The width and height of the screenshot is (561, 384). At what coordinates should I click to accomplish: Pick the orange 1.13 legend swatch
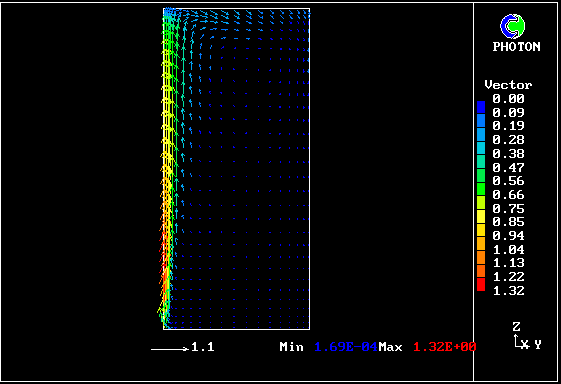[481, 257]
